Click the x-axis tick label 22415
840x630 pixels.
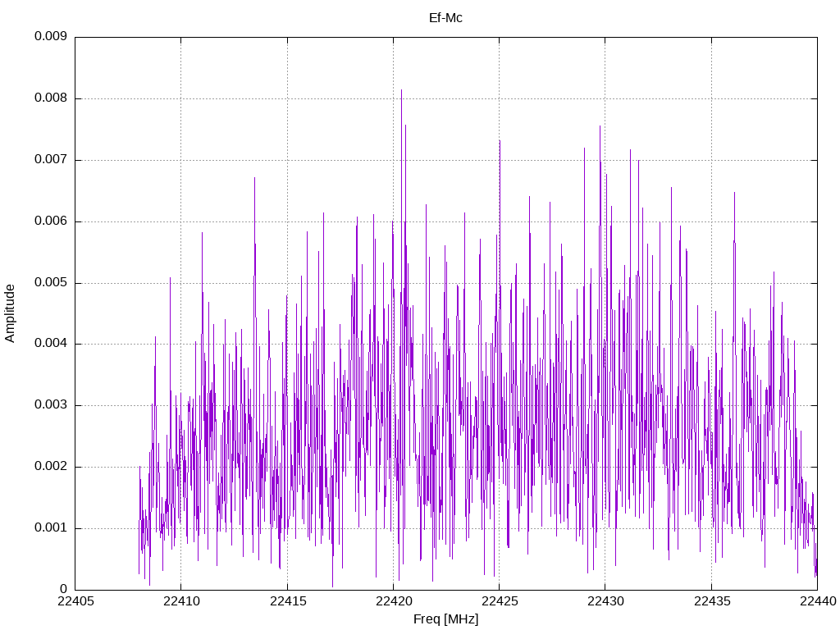coord(288,601)
